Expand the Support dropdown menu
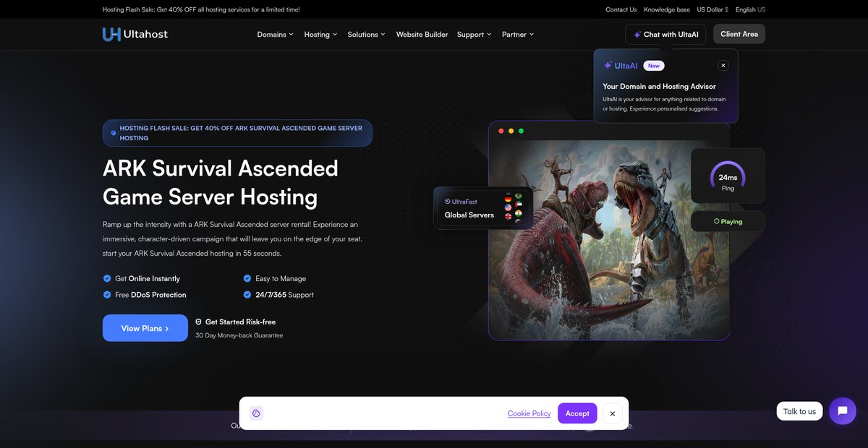 [x=475, y=34]
